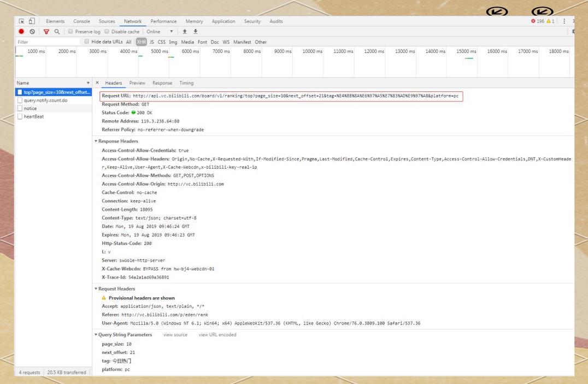Image resolution: width=588 pixels, height=384 pixels.
Task: Check the Hide data URLs checkbox
Action: point(87,42)
